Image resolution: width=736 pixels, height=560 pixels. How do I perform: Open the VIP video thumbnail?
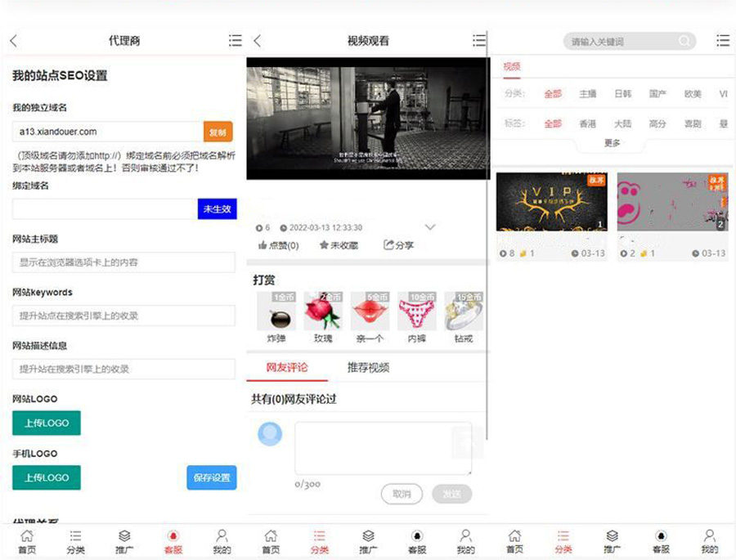[551, 202]
